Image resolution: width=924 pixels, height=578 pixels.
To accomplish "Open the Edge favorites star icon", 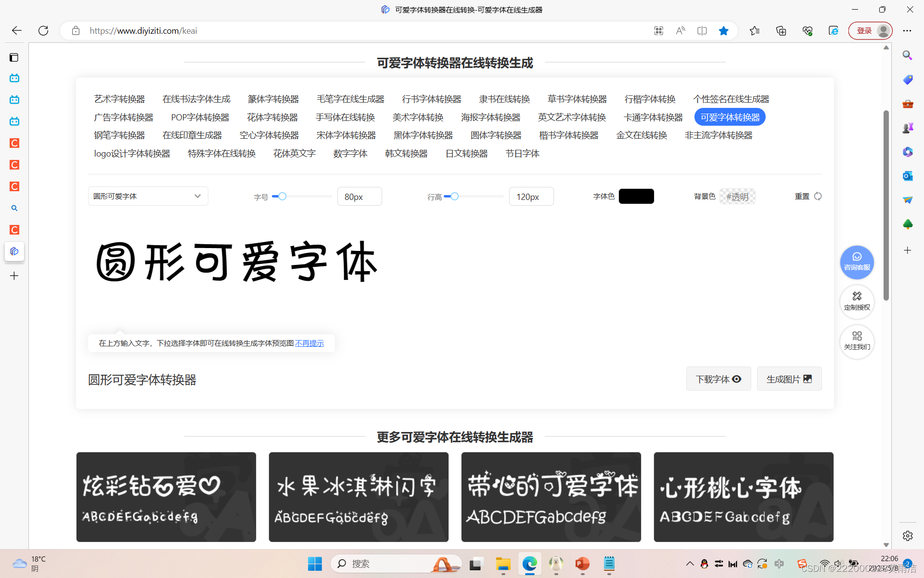I will [754, 31].
